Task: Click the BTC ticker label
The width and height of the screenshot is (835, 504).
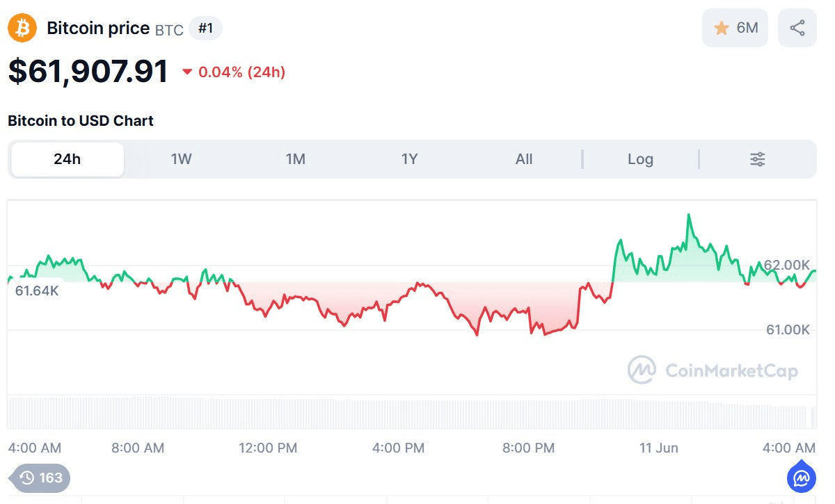Action: (x=169, y=30)
